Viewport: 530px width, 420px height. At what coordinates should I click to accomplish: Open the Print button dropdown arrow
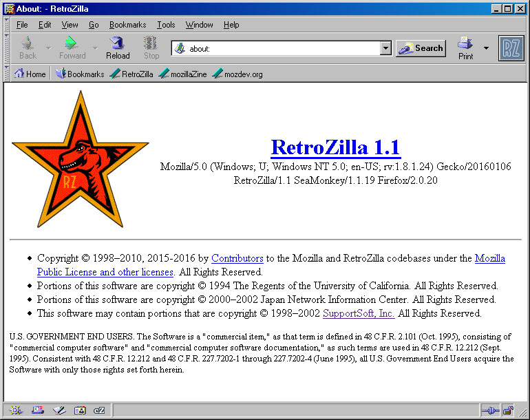click(486, 48)
